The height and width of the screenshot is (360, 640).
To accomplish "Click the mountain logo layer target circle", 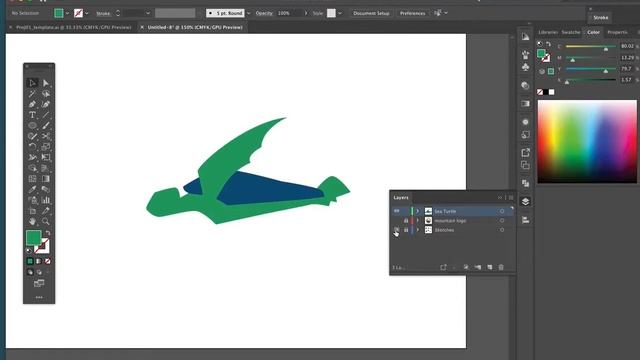I will 502,220.
